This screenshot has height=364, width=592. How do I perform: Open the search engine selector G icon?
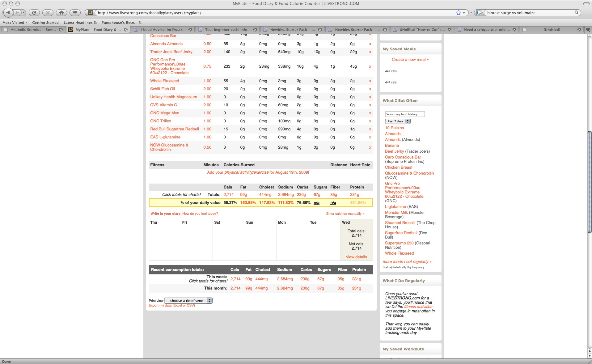(480, 13)
